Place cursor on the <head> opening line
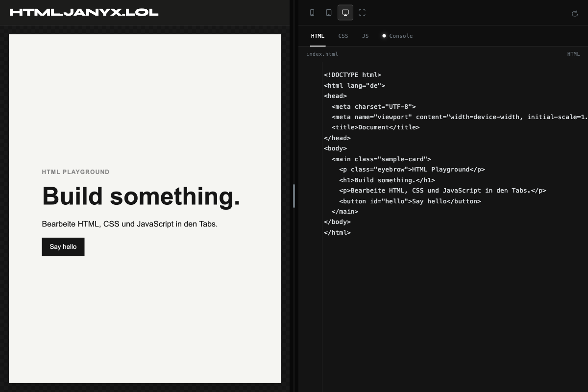Viewport: 588px width, 392px height. point(335,96)
